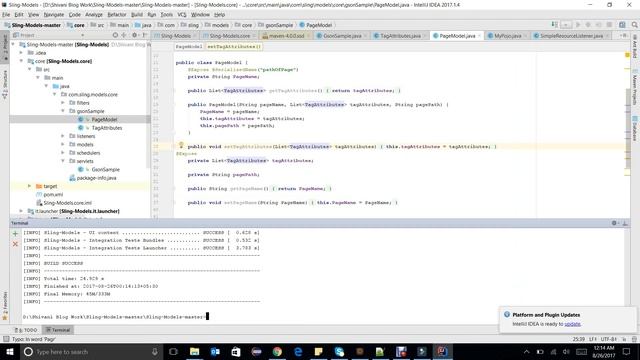Image resolution: width=640 pixels, height=360 pixels.
Task: Open Project panel gear settings
Action: [135, 35]
